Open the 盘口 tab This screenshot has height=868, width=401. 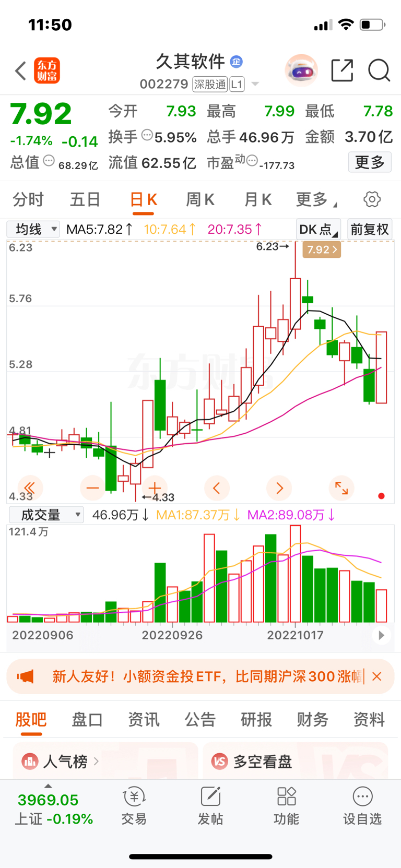87,719
